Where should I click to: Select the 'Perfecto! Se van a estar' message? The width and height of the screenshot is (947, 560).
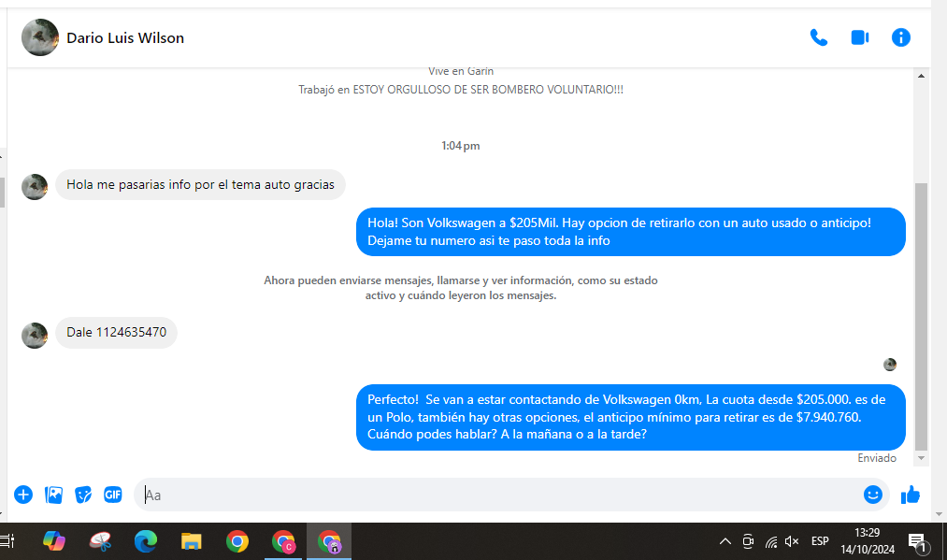630,417
